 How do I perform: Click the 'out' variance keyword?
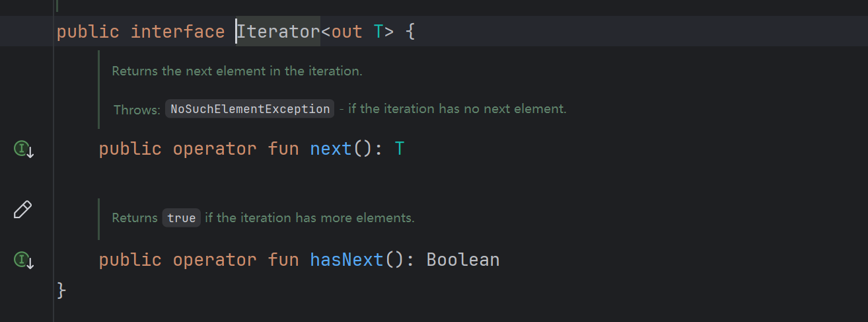pos(347,31)
